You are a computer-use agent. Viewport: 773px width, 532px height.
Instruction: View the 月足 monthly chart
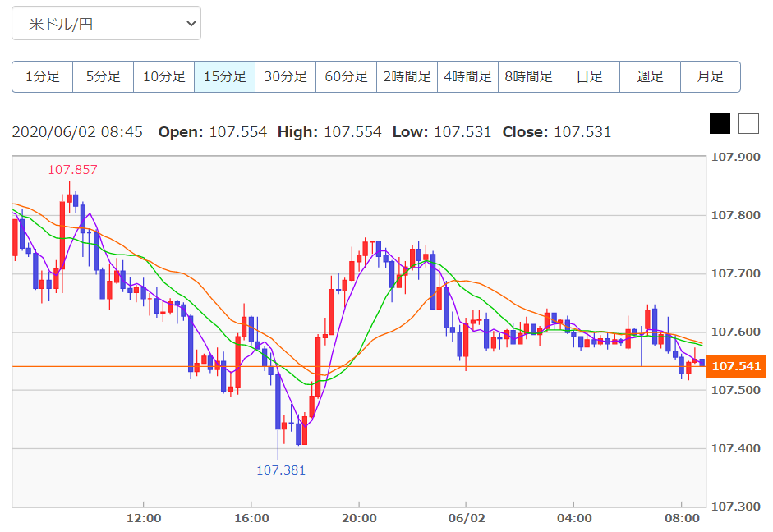point(711,77)
